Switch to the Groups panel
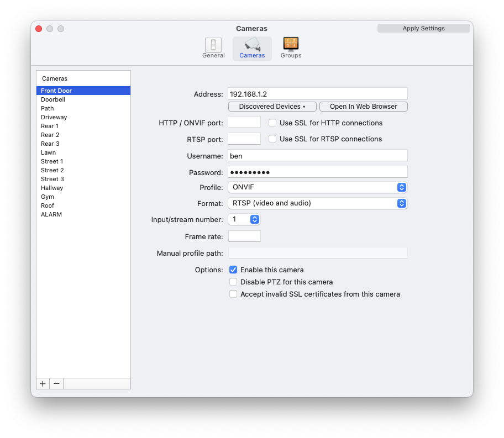Screen dimensions: 504x438 coord(290,48)
